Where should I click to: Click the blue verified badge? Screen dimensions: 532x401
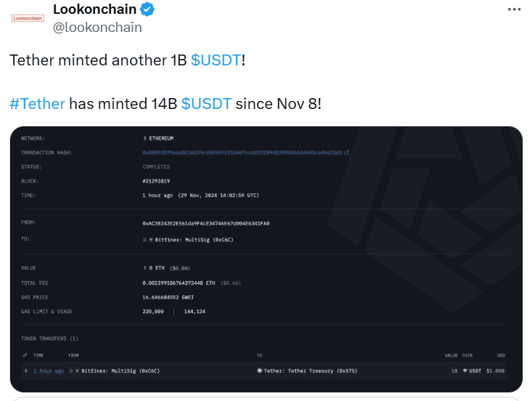[147, 9]
